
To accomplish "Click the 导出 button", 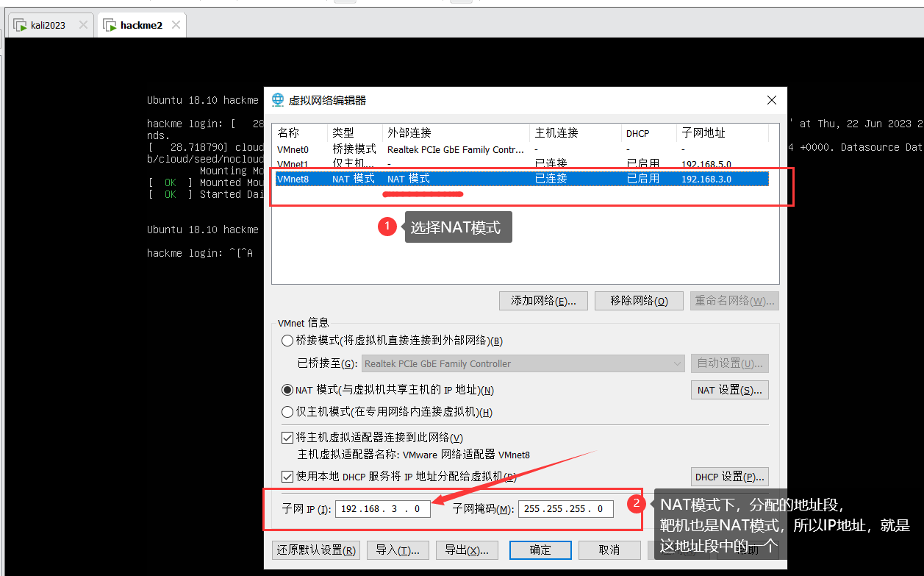I will [x=467, y=550].
